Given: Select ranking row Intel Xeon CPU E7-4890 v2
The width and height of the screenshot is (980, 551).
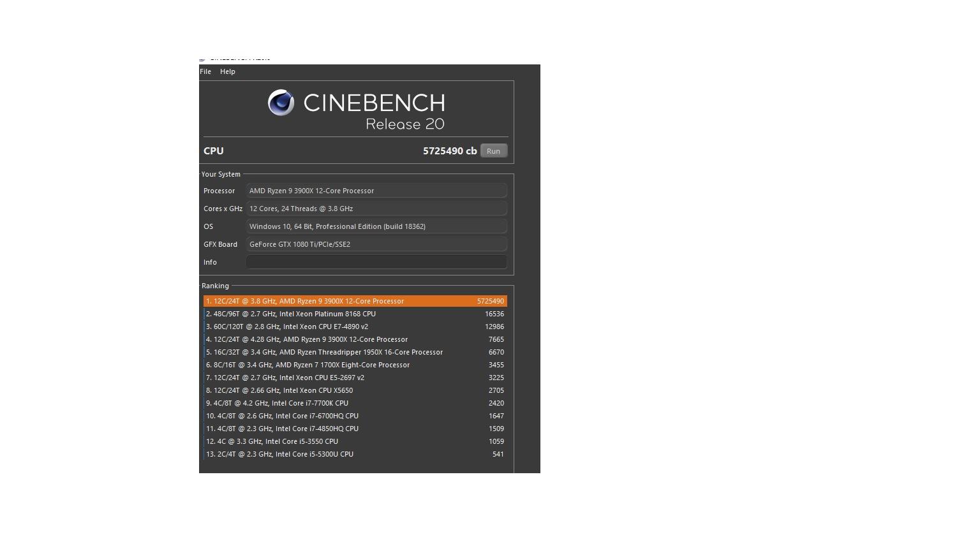Looking at the screenshot, I should tap(355, 327).
